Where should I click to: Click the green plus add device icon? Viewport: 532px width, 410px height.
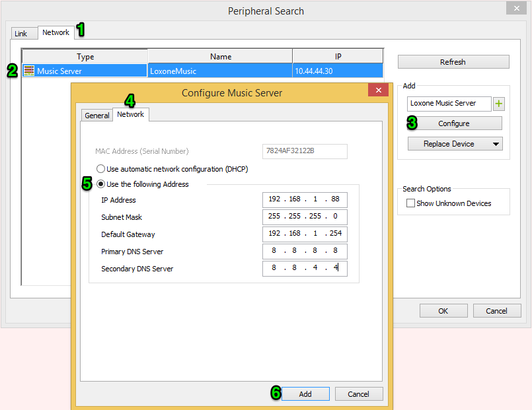click(499, 104)
